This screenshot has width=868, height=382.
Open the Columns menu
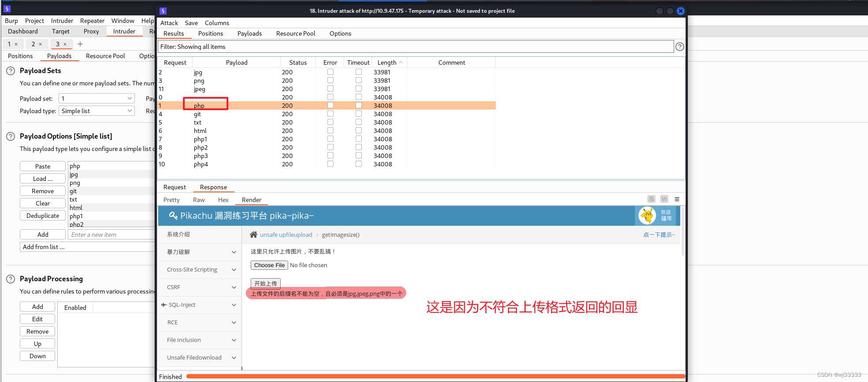217,23
